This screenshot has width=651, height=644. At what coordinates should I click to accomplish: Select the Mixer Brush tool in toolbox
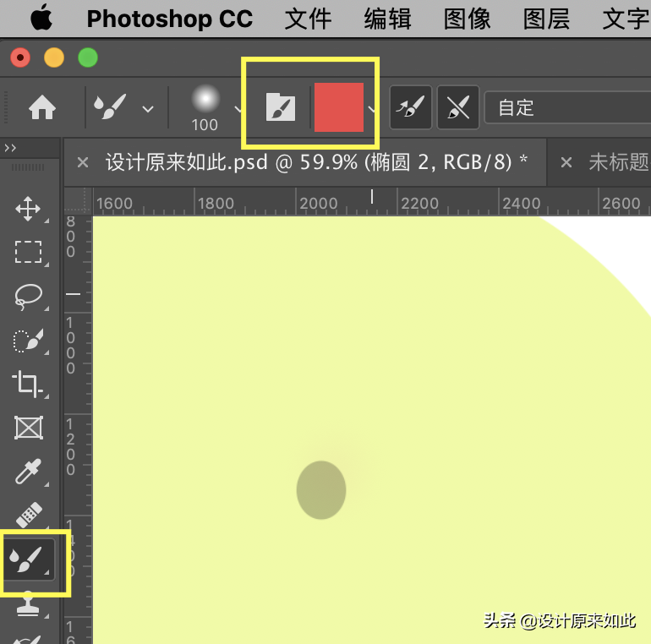click(x=29, y=559)
